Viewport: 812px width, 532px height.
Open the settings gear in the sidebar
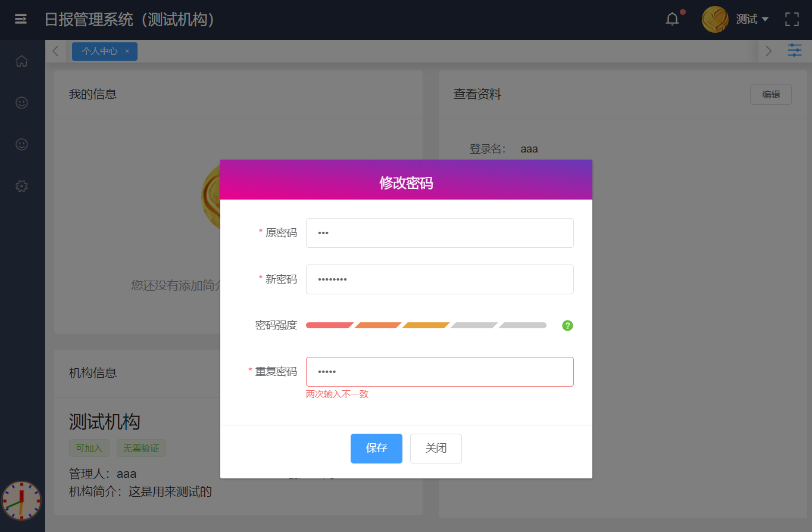tap(21, 186)
